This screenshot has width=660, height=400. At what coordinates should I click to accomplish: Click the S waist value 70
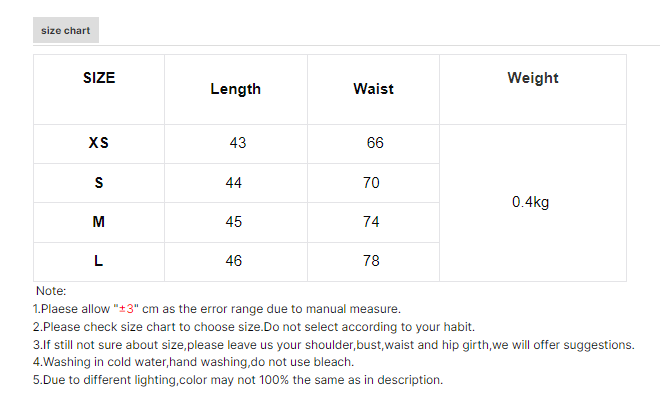pyautogui.click(x=371, y=183)
